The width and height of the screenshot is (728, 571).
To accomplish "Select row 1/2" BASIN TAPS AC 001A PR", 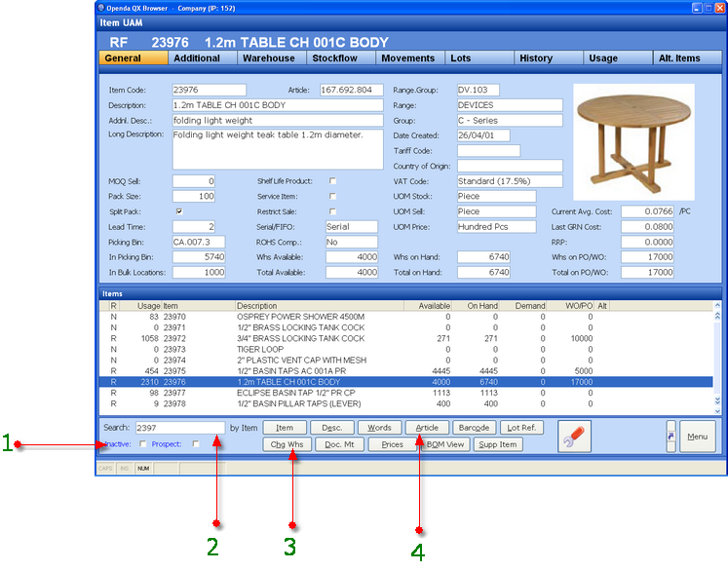I will coord(406,371).
